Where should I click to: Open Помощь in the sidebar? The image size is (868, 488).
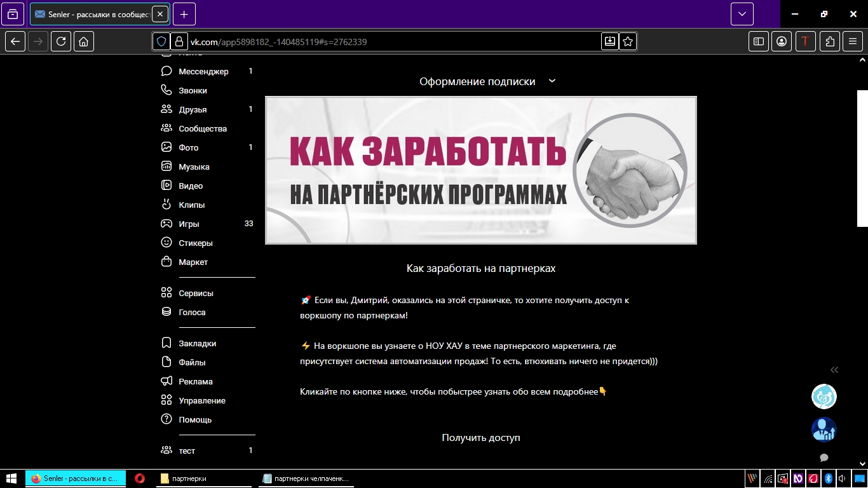click(x=194, y=419)
